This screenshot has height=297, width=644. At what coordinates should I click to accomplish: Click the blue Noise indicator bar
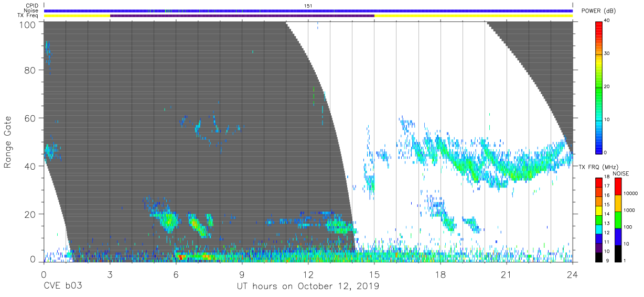(x=308, y=10)
